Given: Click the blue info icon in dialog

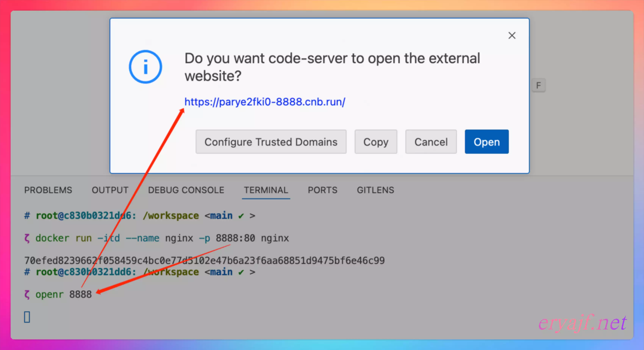Looking at the screenshot, I should pos(145,67).
